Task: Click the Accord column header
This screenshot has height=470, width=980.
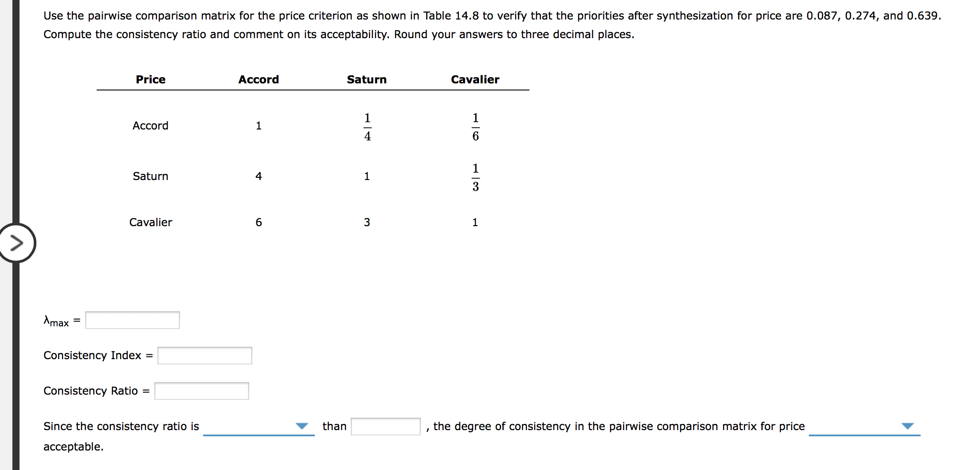Action: (x=259, y=79)
